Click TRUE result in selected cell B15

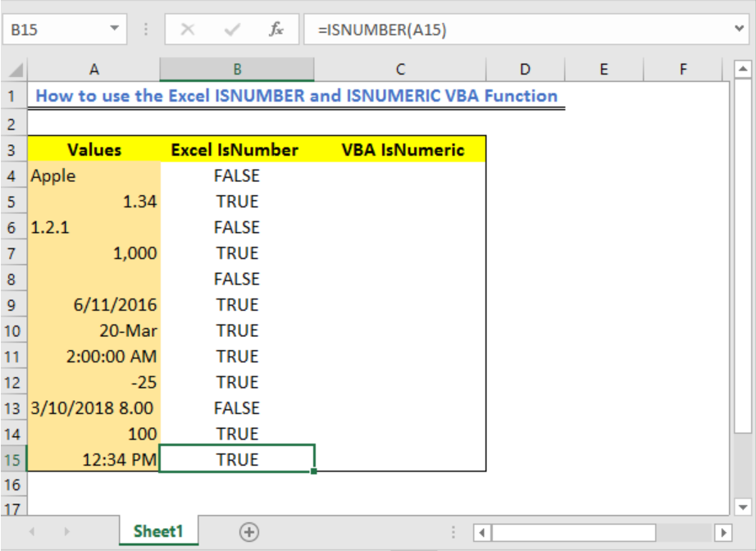[237, 458]
